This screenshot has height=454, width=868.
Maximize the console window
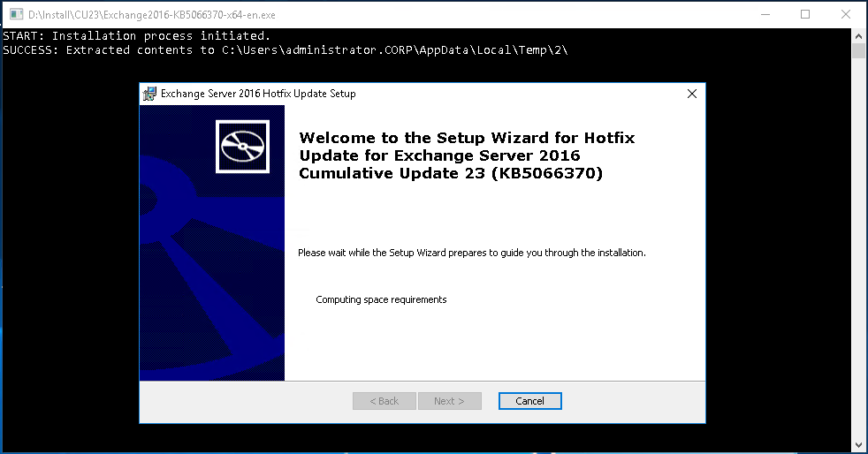tap(805, 14)
